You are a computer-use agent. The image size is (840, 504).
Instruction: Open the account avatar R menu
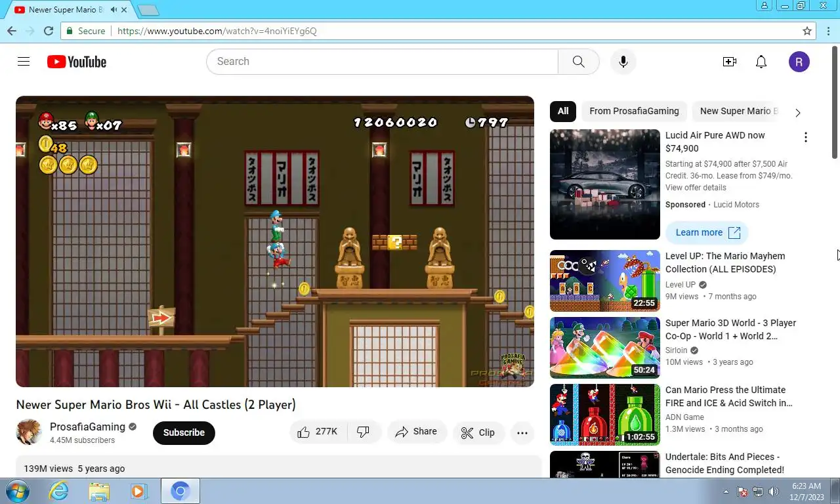pos(799,62)
